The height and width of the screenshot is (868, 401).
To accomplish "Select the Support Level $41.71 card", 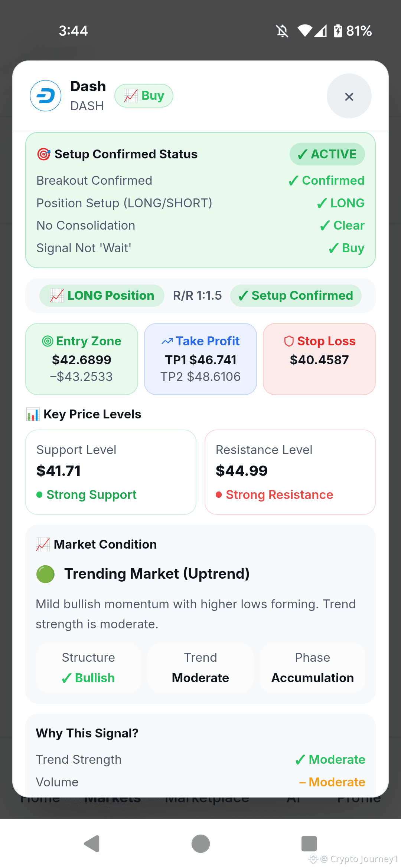I will click(x=111, y=472).
